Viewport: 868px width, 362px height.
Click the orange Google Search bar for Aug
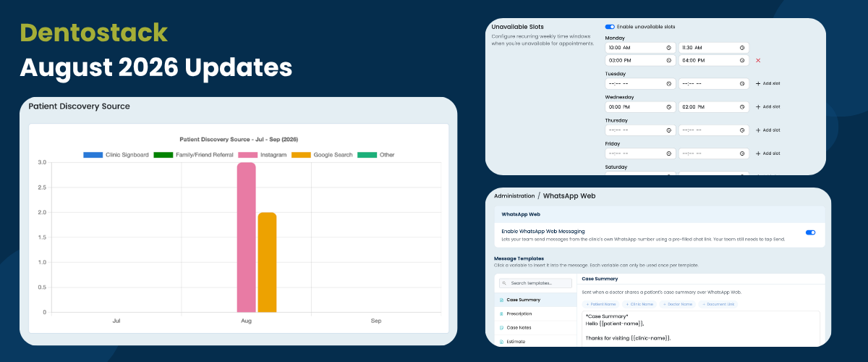click(267, 263)
